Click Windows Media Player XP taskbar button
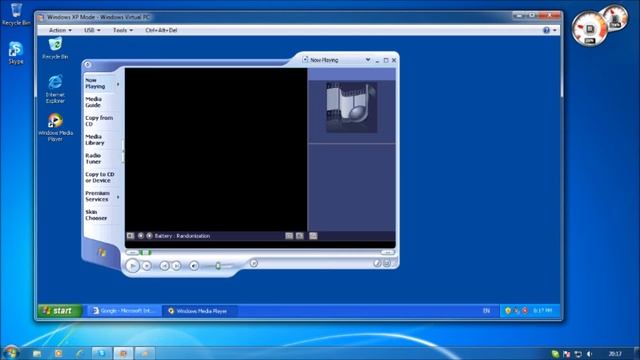 tap(199, 311)
